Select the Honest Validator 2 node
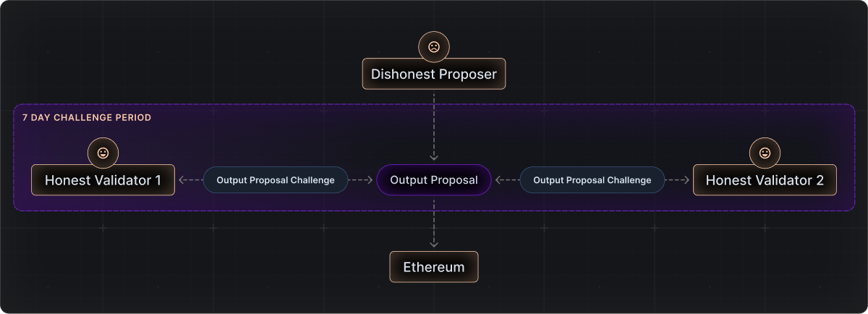Screen dimensions: 868x314 [765, 180]
